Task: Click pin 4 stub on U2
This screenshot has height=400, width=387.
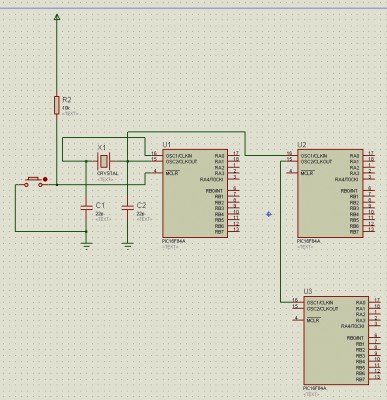Action: click(292, 173)
